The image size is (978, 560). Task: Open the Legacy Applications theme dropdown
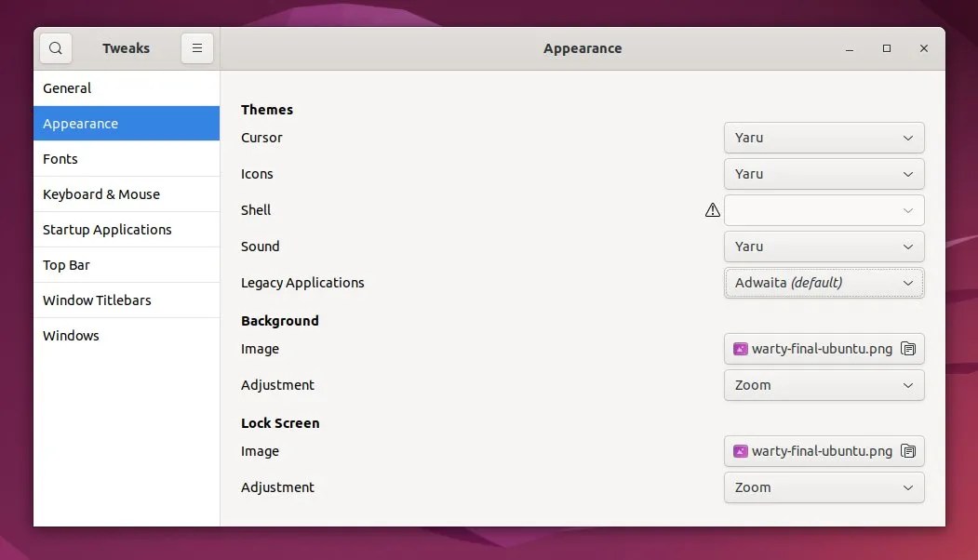824,283
